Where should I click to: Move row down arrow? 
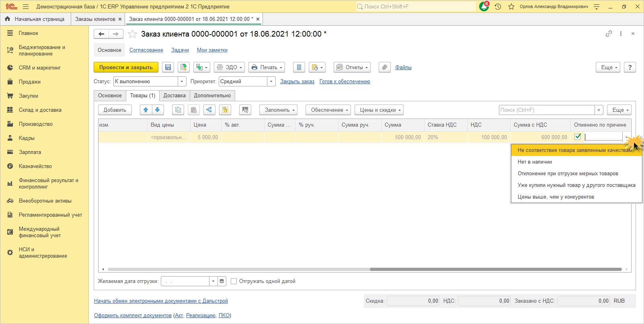158,110
